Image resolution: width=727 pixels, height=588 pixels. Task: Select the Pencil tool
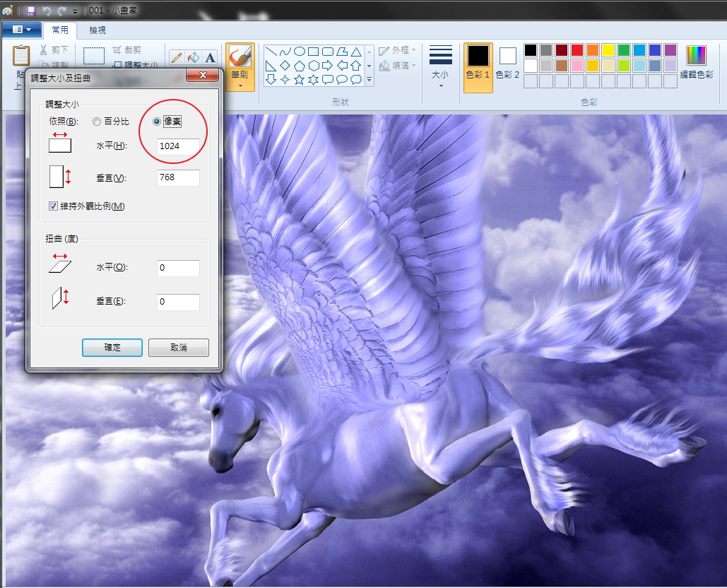(x=177, y=57)
